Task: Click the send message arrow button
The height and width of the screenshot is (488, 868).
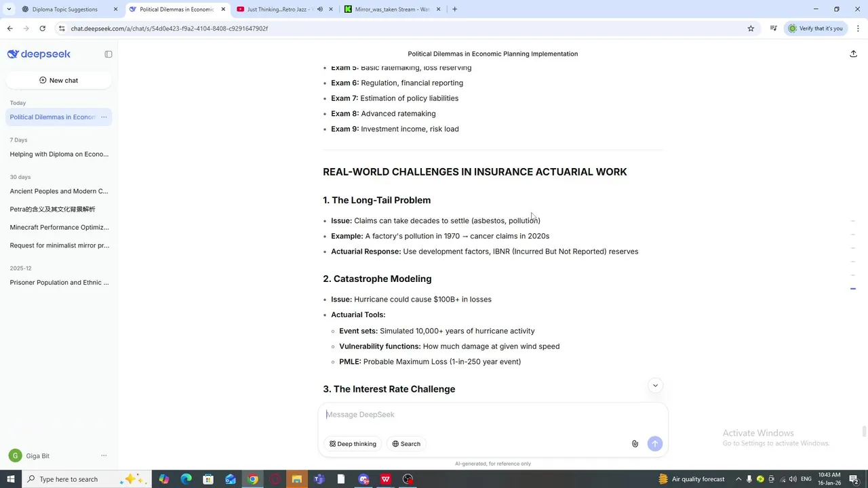Action: [655, 444]
